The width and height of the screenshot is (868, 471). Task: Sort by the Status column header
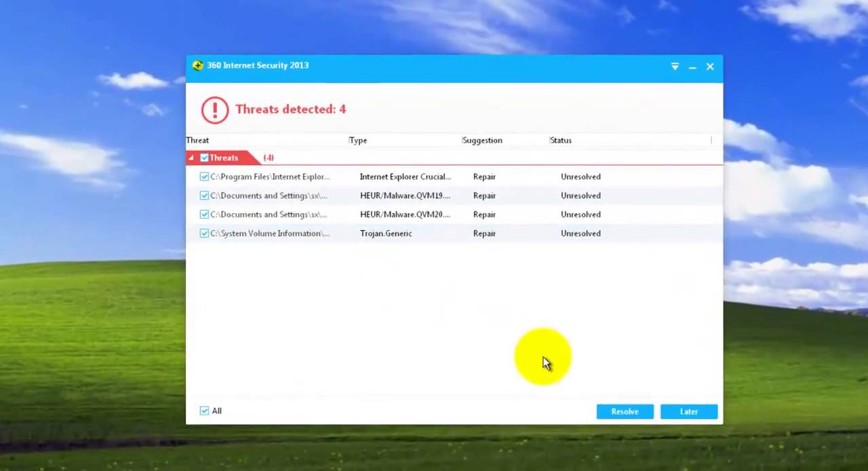coord(561,140)
